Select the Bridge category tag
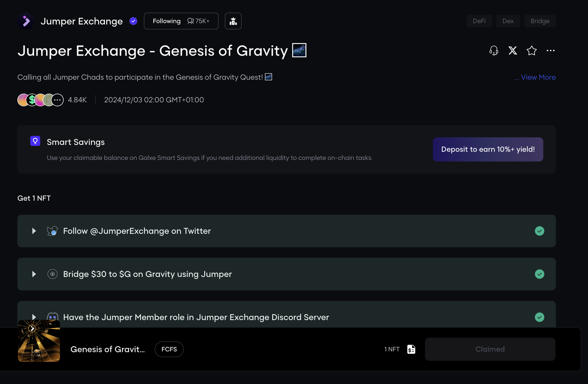 coord(540,21)
